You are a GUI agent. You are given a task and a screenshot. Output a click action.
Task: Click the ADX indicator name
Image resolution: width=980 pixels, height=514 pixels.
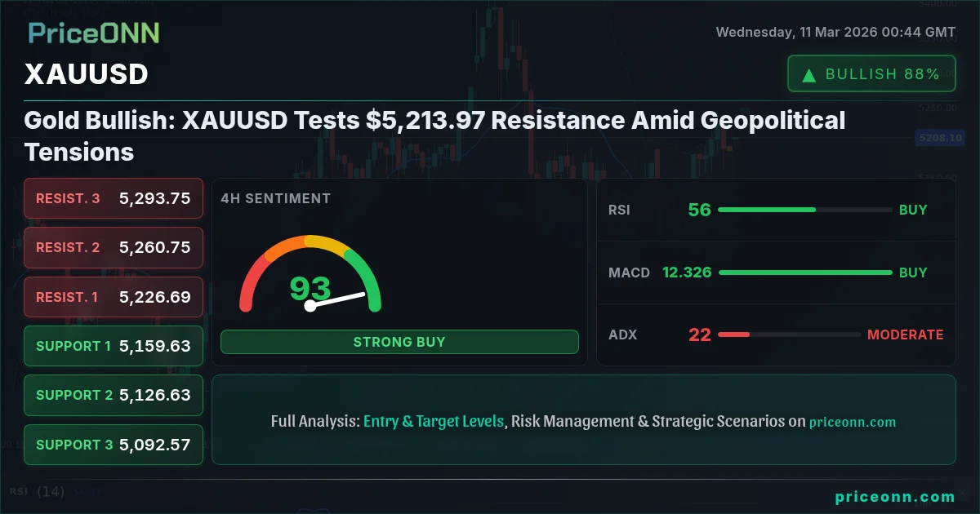[622, 335]
